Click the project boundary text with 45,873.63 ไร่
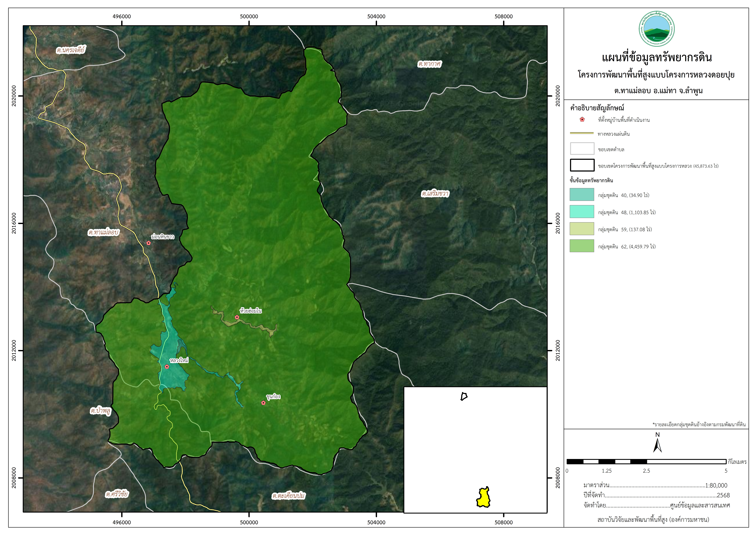This screenshot has height=535, width=756. 658,166
